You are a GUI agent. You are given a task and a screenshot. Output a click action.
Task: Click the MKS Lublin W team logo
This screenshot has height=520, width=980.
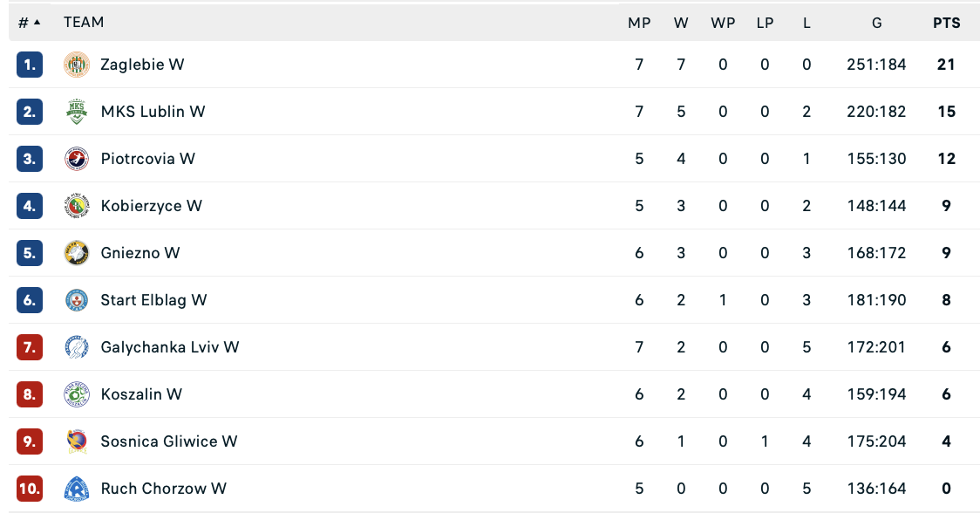coord(77,112)
